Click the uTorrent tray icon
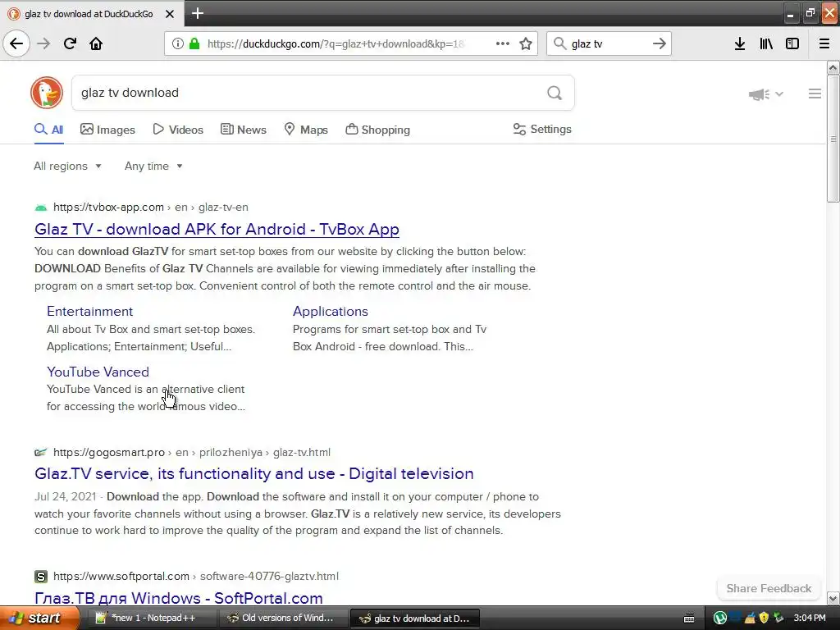Viewport: 840px width, 630px height. [719, 619]
